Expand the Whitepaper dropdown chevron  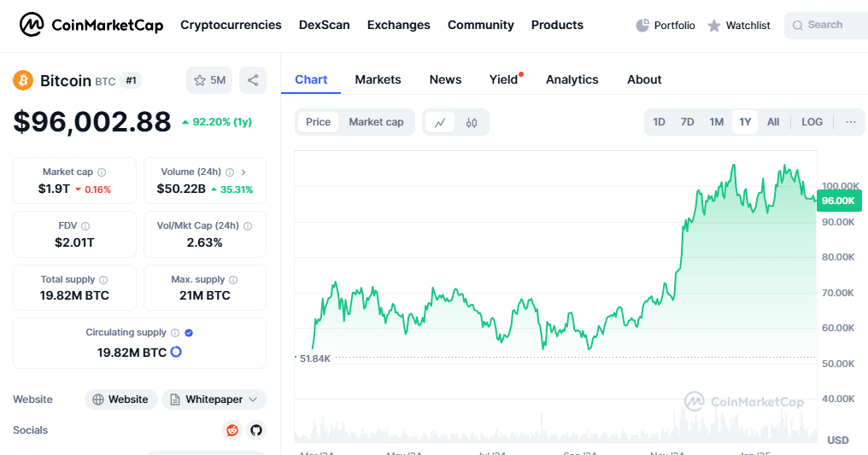(x=253, y=400)
